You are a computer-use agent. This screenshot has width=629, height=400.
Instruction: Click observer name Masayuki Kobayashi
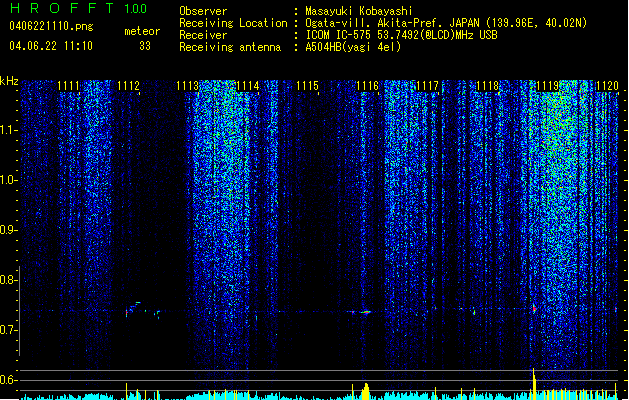pos(358,11)
